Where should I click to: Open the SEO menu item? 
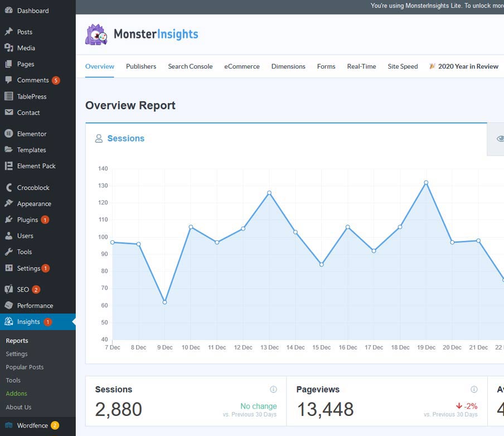[38, 289]
